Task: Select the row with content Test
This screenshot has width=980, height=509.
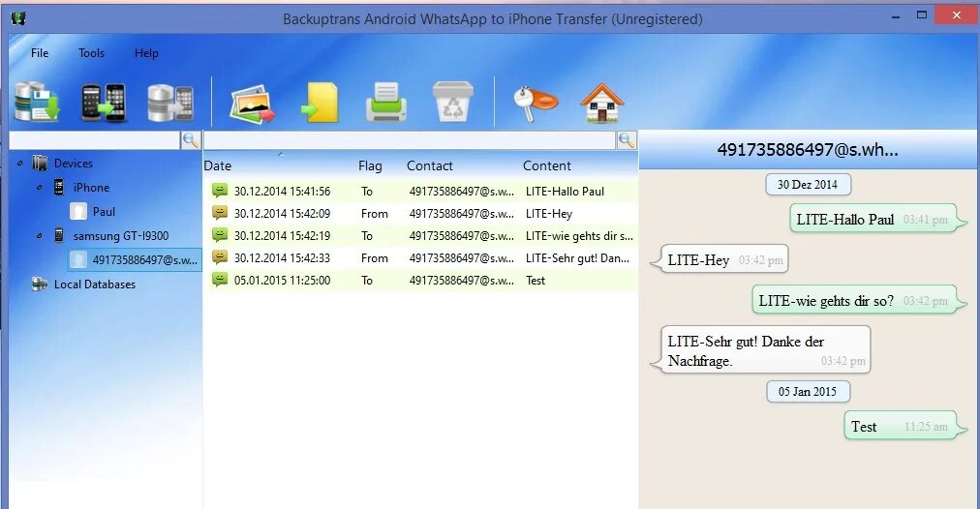Action: click(x=420, y=281)
